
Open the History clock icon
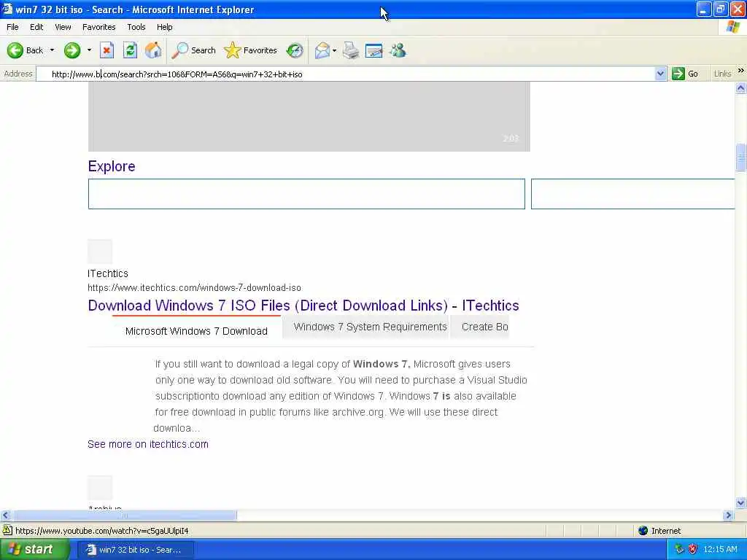coord(295,50)
